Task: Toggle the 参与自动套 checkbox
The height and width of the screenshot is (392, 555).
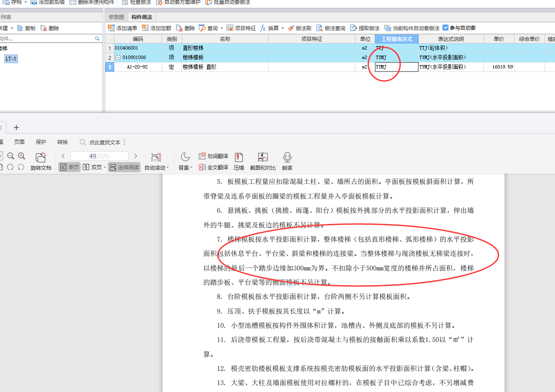Action: (x=446, y=28)
